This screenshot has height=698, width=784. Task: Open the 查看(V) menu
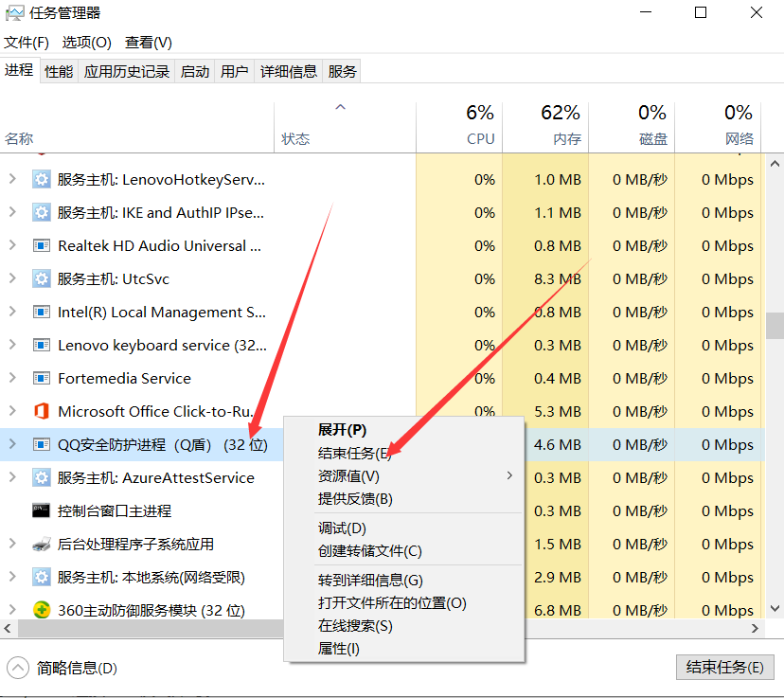pos(149,43)
